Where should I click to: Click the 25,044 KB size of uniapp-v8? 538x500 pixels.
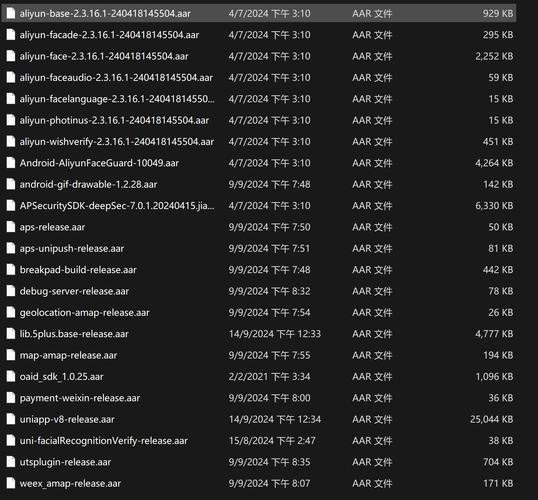point(492,419)
